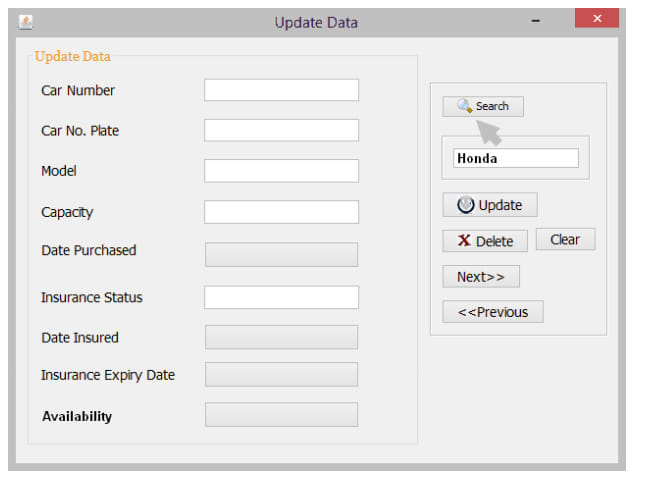
Task: Click the Car No. Plate label
Action: pyautogui.click(x=80, y=131)
